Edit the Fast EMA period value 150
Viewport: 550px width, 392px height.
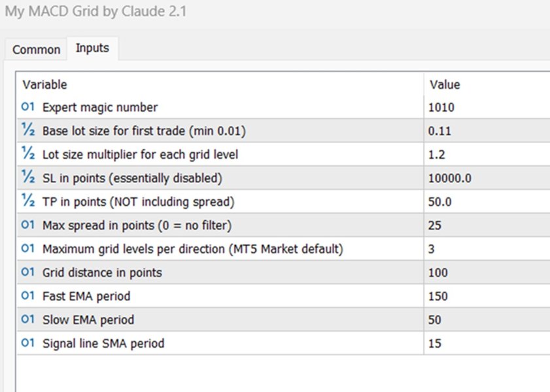coord(450,296)
